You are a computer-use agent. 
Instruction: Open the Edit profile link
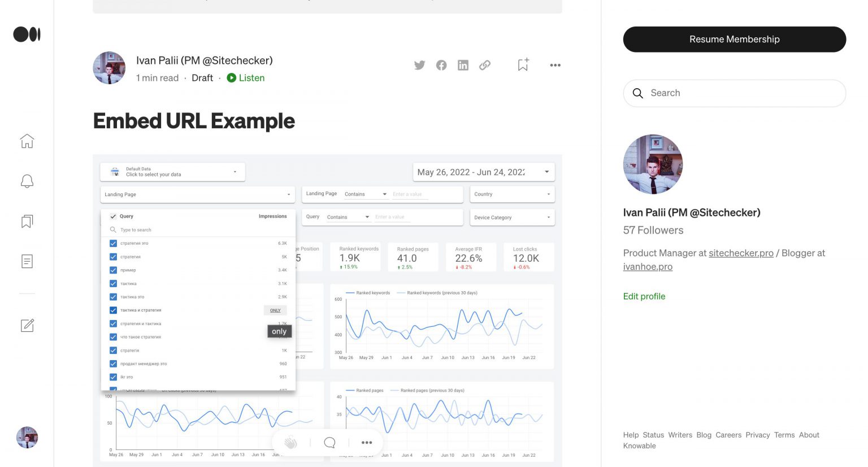pos(644,296)
